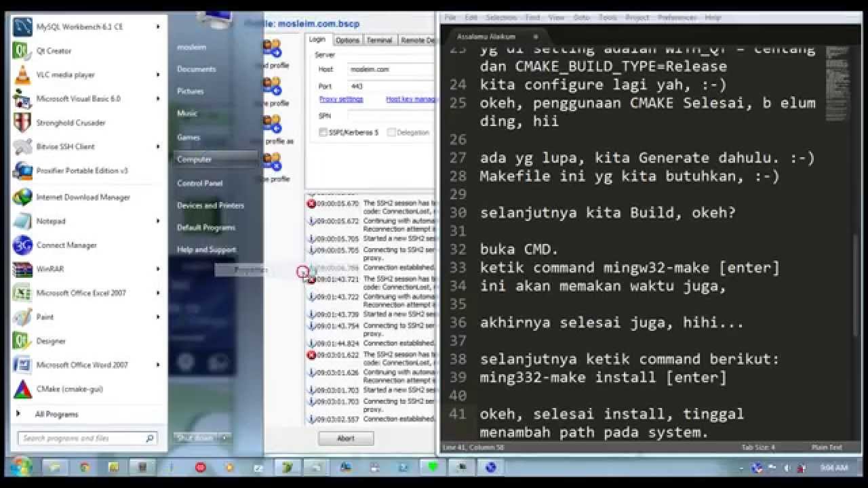The width and height of the screenshot is (868, 488).
Task: Launch Proxifier Portable Edition v3 icon
Action: coord(22,171)
